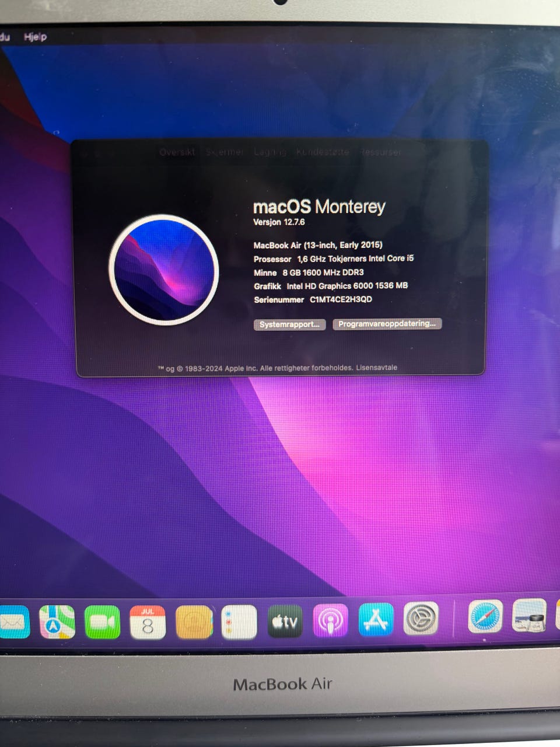
Task: Click the macOS Monterey title text
Action: click(x=319, y=207)
